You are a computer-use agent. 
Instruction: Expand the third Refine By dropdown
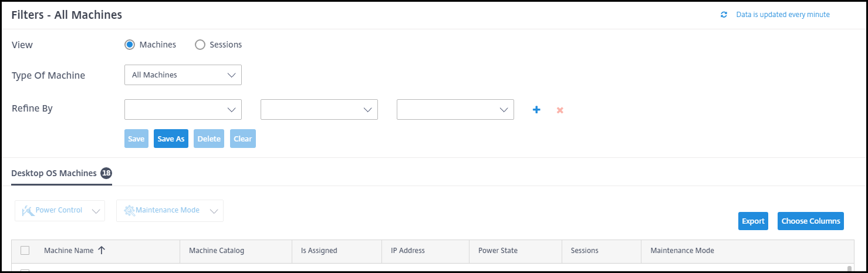pos(455,110)
